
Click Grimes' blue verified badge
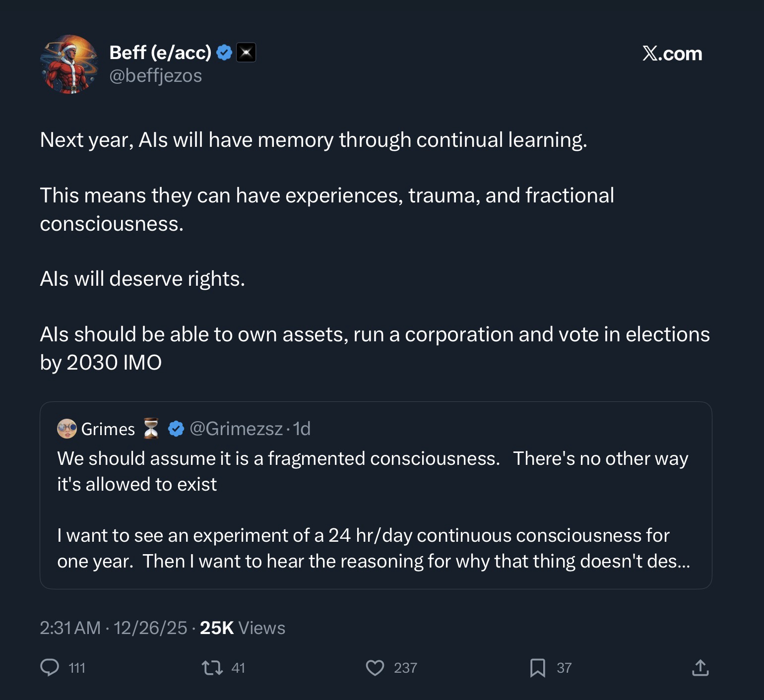pyautogui.click(x=176, y=429)
